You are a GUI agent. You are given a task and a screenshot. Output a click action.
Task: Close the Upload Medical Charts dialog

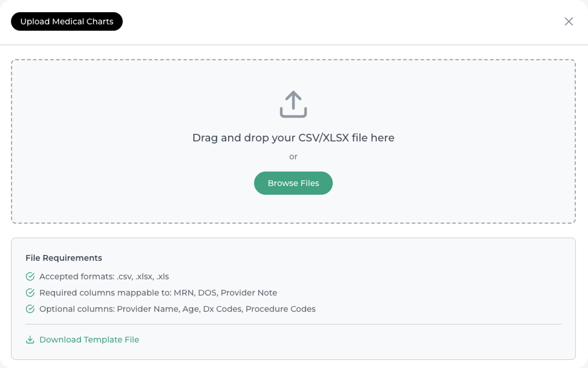569,21
